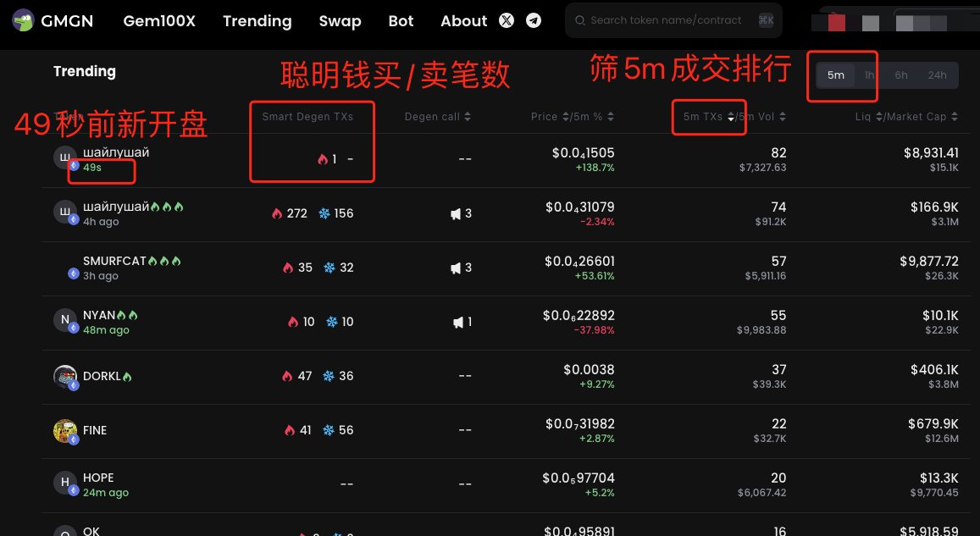Open About navigation item
The height and width of the screenshot is (536, 980).
pyautogui.click(x=464, y=21)
